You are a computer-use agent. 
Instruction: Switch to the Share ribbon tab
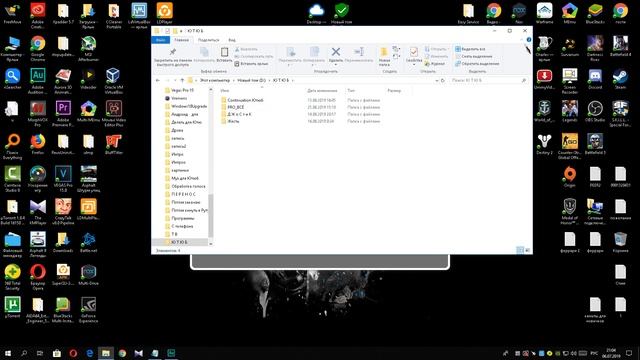(x=209, y=40)
